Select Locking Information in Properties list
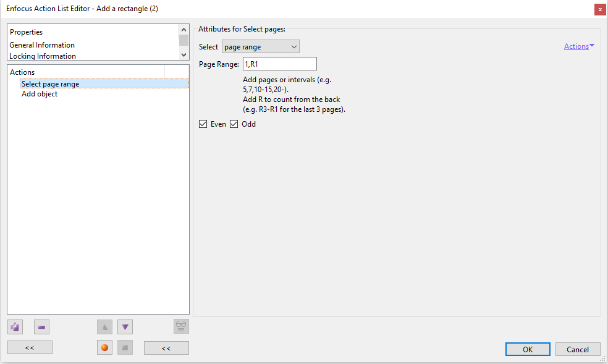Screen dimensions: 608x364 (43, 56)
